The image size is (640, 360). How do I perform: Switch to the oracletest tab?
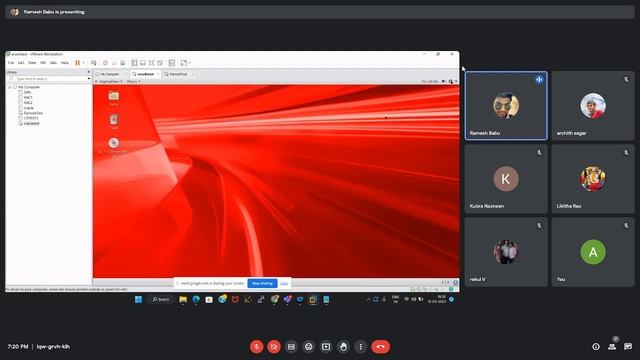coord(145,74)
